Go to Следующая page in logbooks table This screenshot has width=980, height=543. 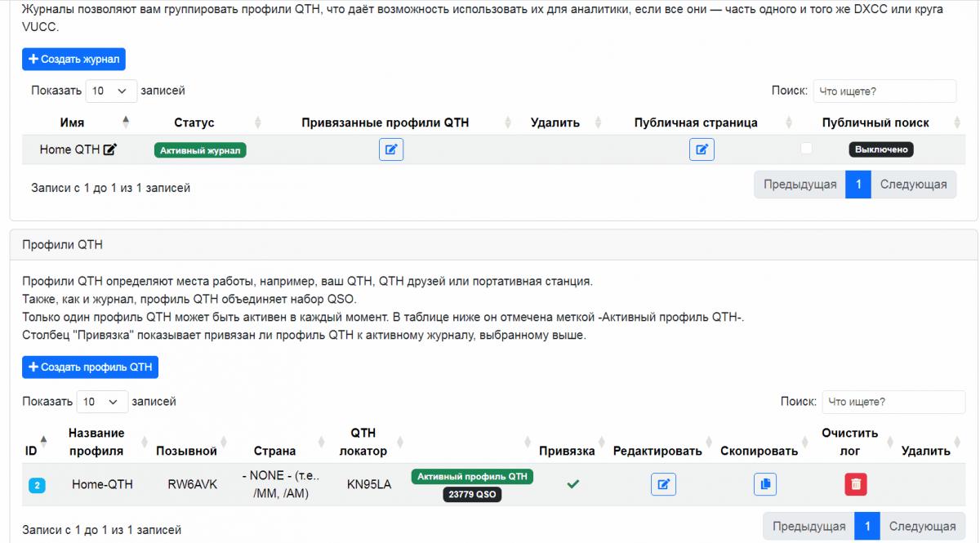pyautogui.click(x=912, y=185)
